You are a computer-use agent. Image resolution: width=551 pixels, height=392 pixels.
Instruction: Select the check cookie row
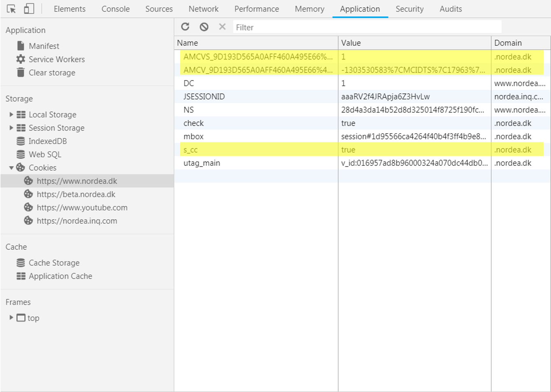pos(362,123)
